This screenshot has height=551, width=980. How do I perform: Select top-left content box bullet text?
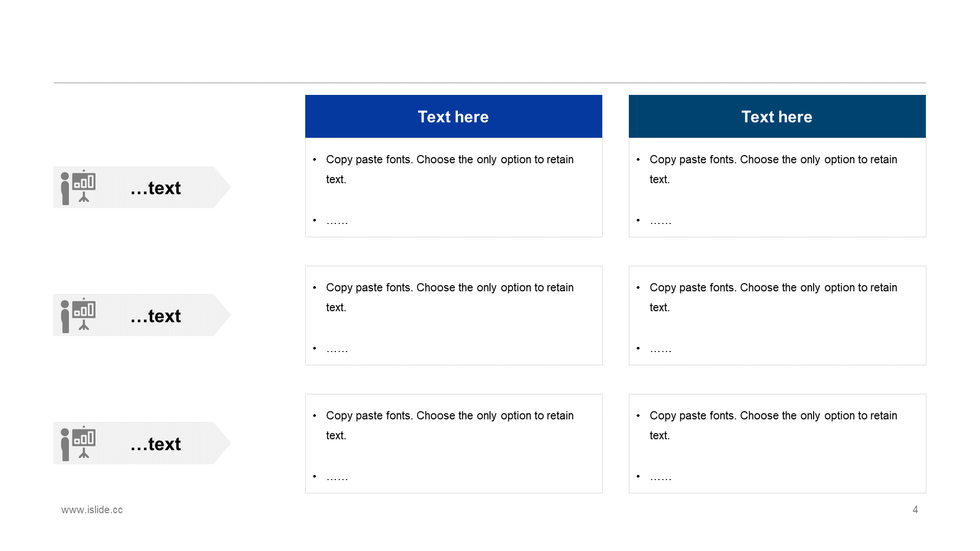[x=450, y=169]
